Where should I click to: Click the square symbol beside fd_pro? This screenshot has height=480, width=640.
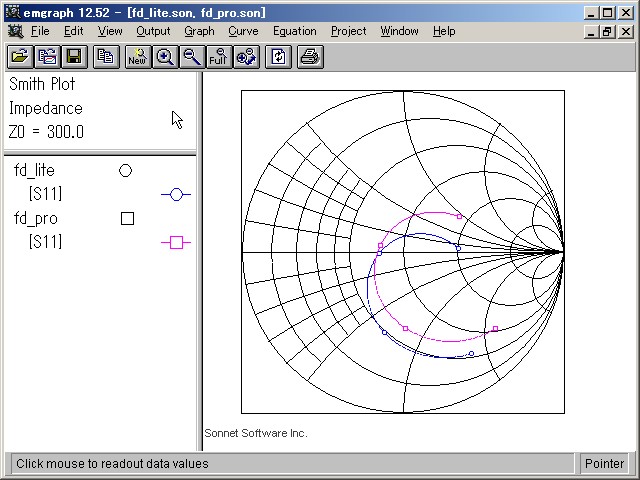coord(127,218)
